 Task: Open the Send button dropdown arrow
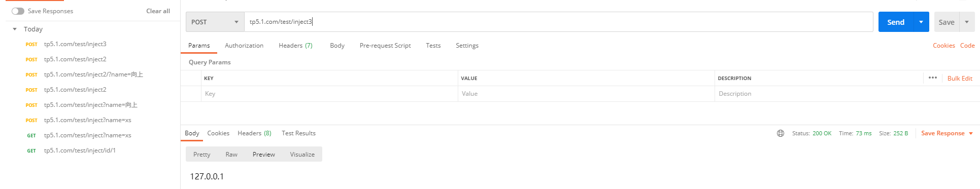point(921,22)
